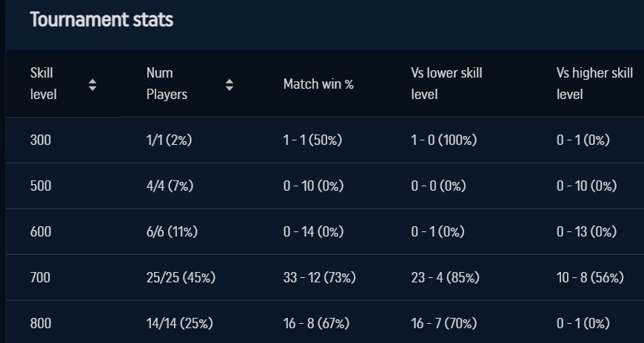Select the Skill level column header

click(43, 84)
